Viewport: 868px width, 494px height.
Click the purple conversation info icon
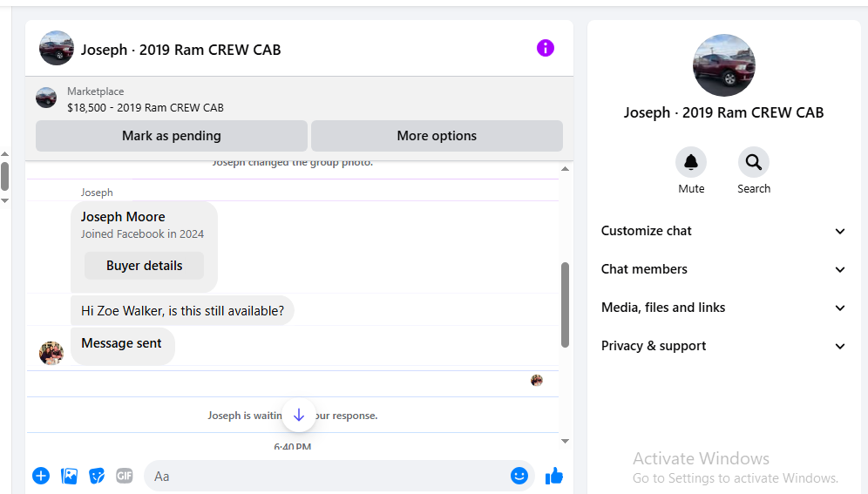click(x=546, y=48)
